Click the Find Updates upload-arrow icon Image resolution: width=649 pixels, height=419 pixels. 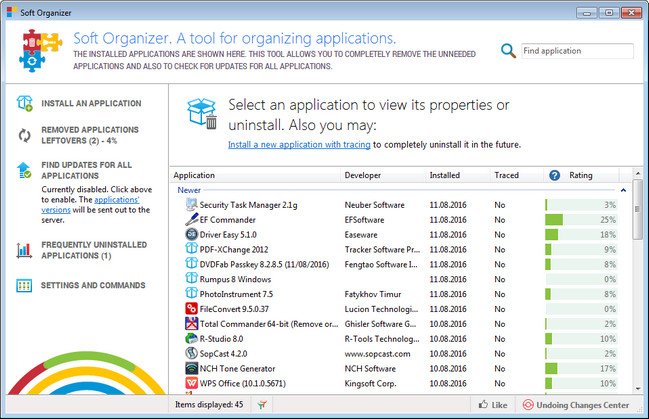pyautogui.click(x=24, y=170)
